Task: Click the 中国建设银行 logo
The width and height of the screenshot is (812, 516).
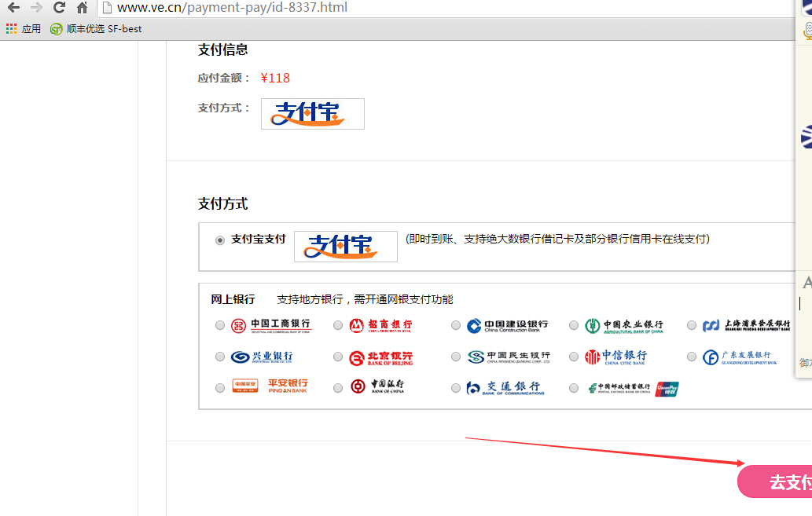Action: tap(507, 325)
